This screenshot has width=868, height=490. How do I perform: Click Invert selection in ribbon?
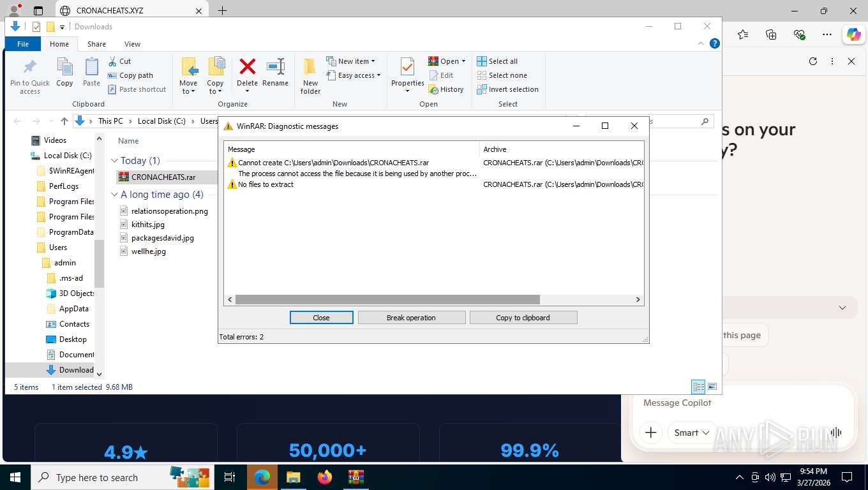[x=507, y=89]
